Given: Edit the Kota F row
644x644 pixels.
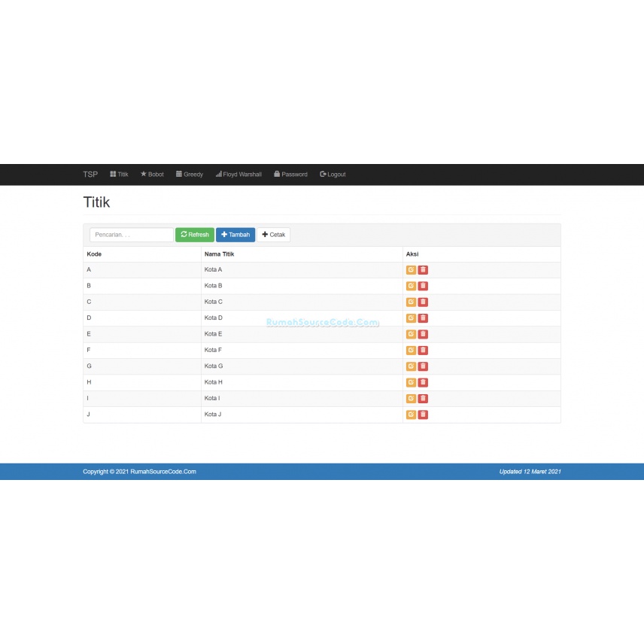Looking at the screenshot, I should 411,350.
